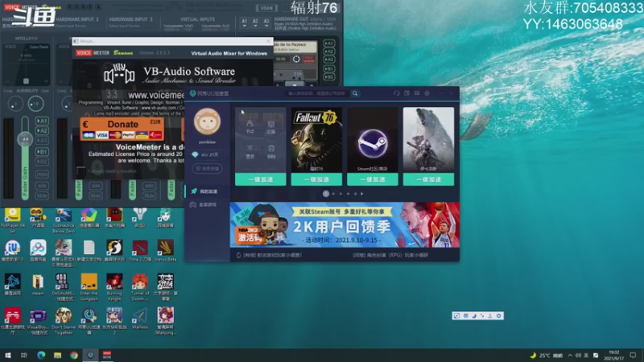Open the gamepad tab in the UU sidebar
The image size is (644, 362).
pos(208,204)
